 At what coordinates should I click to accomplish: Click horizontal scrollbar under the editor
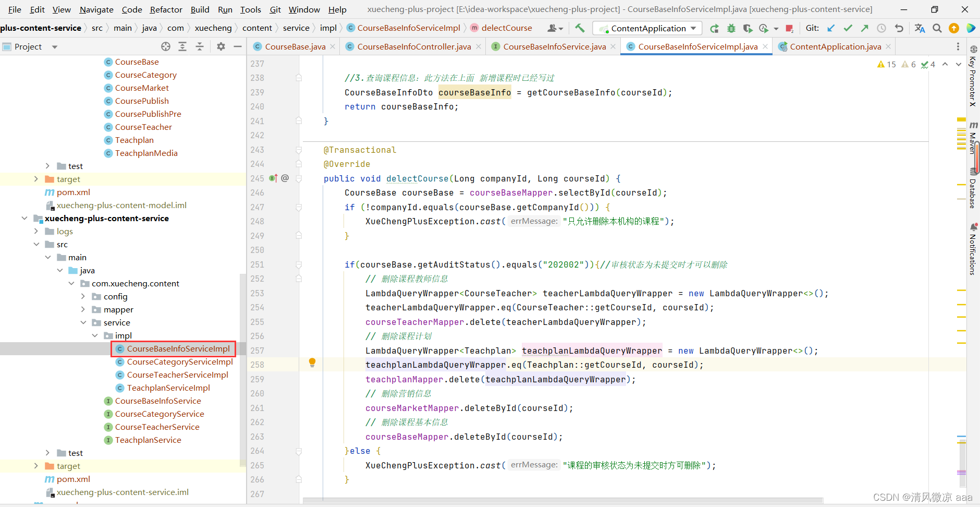pos(563,501)
